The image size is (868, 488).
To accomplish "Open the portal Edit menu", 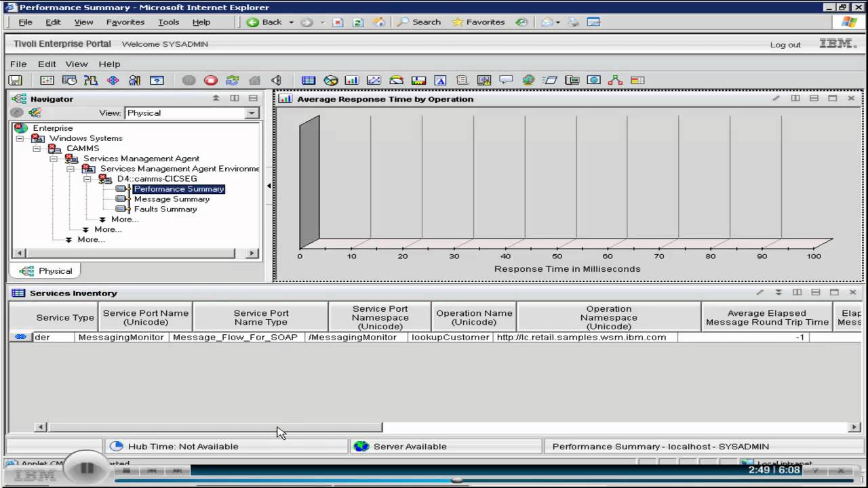I will 47,64.
